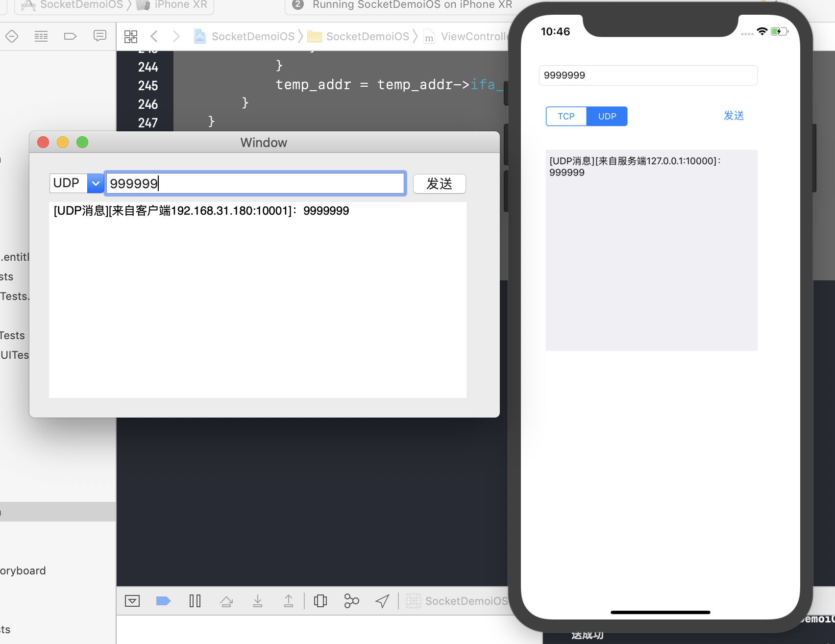The height and width of the screenshot is (644, 835).
Task: Click the ViewController file in jump bar
Action: pyautogui.click(x=466, y=36)
